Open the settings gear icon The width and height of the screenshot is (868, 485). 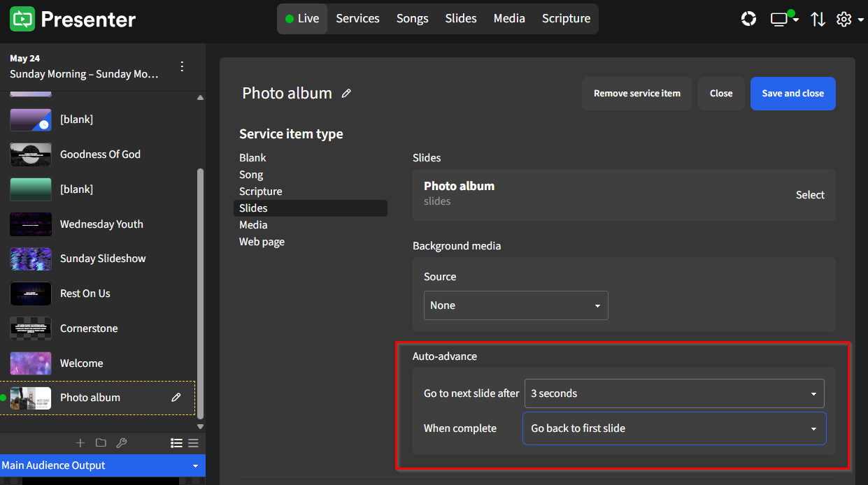pyautogui.click(x=844, y=19)
